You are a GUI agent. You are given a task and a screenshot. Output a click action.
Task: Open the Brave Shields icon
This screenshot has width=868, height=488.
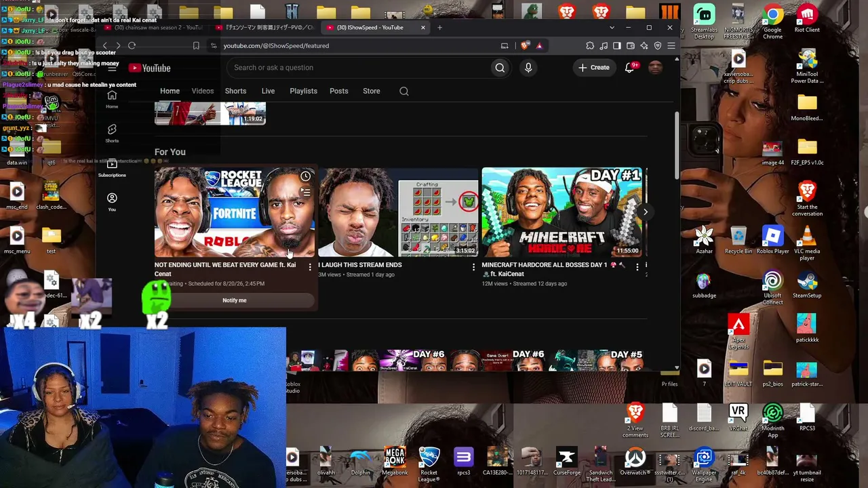point(526,45)
